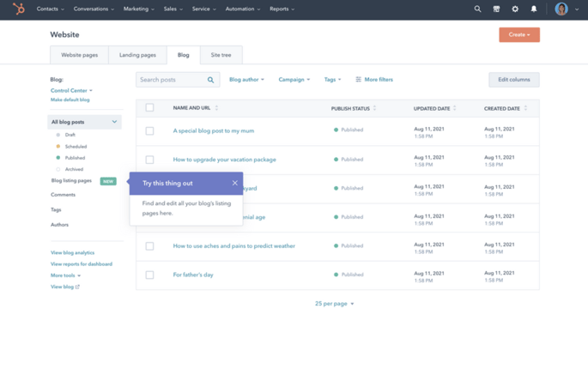
Task: Switch to the Landing pages tab
Action: [x=137, y=55]
